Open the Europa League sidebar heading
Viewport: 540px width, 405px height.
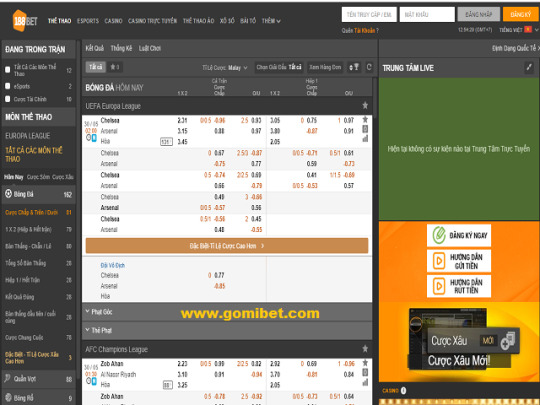(x=28, y=136)
